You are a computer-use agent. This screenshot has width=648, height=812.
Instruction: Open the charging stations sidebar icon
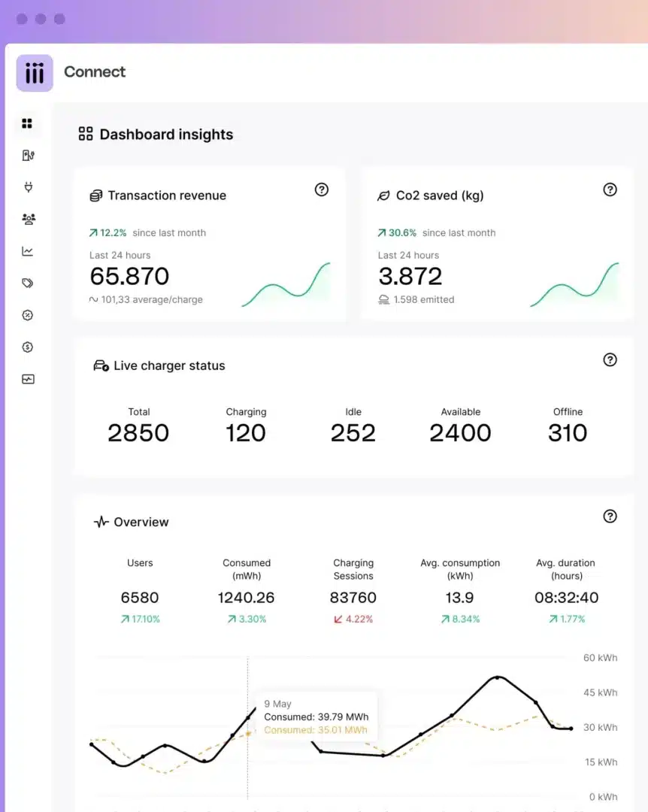(x=28, y=156)
